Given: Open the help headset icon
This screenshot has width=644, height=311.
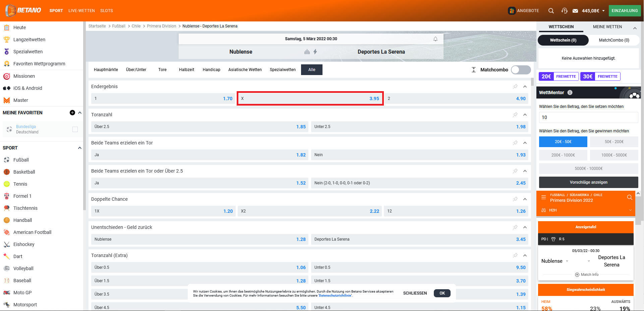Looking at the screenshot, I should pos(565,11).
